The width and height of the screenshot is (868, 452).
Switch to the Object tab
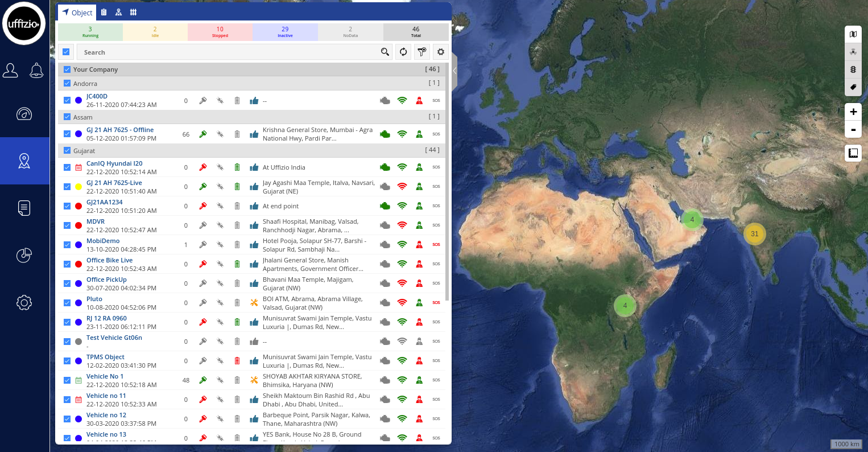tap(77, 13)
